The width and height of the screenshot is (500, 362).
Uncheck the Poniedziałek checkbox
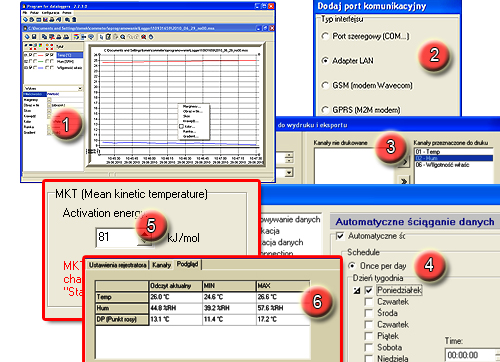click(369, 290)
